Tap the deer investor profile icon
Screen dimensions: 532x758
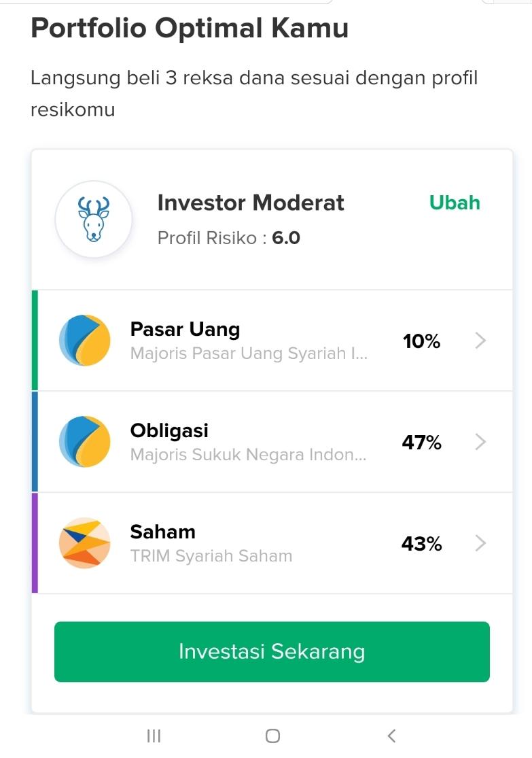click(93, 219)
